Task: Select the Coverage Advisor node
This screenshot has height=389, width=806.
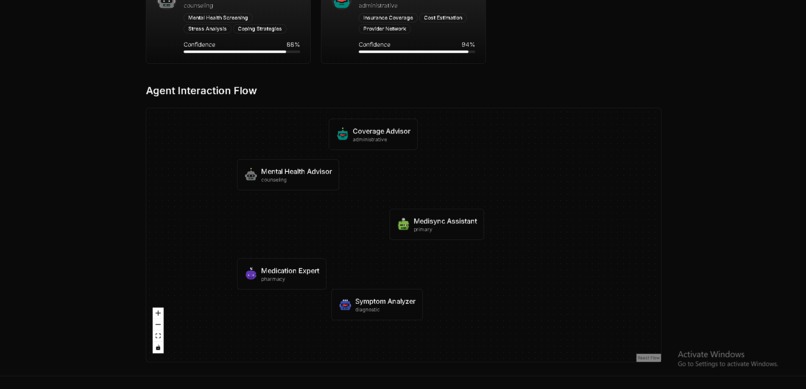Action: click(x=373, y=134)
